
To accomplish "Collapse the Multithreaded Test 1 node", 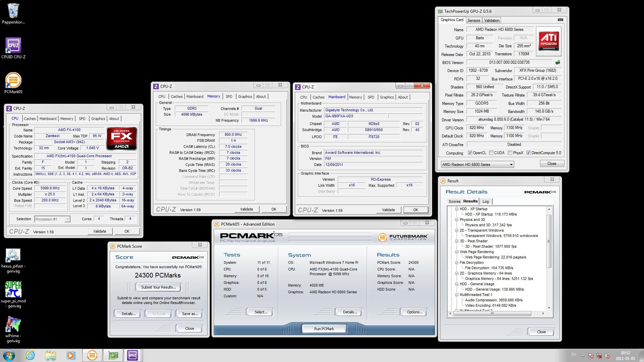I will 457,295.
